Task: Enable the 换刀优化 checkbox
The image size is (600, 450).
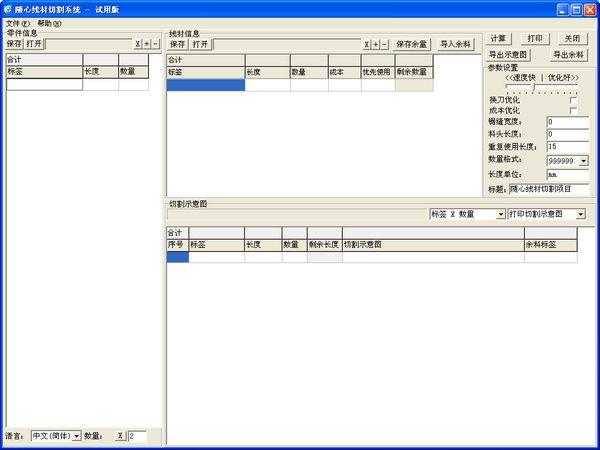Action: coord(573,100)
